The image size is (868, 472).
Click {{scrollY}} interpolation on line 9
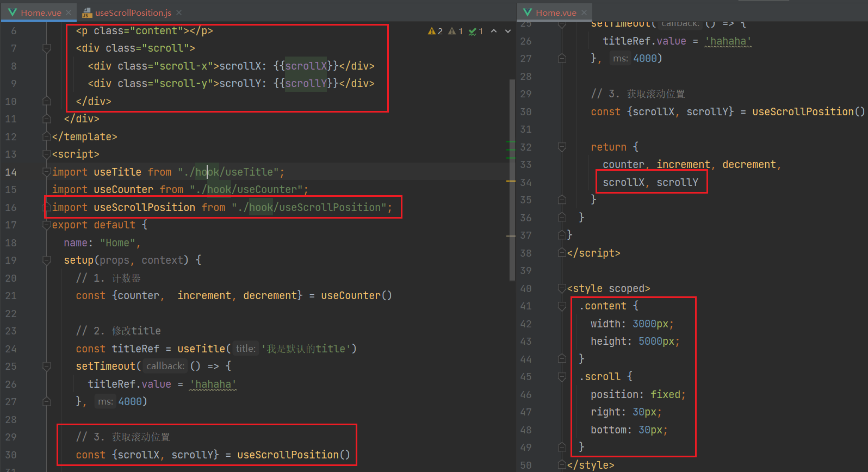click(306, 83)
